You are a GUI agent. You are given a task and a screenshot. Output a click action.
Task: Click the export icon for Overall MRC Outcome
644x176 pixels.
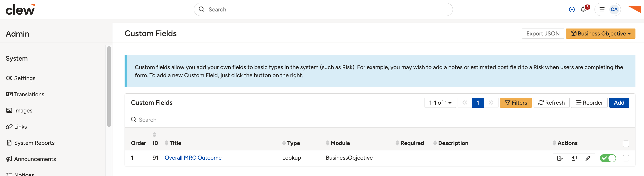point(560,158)
